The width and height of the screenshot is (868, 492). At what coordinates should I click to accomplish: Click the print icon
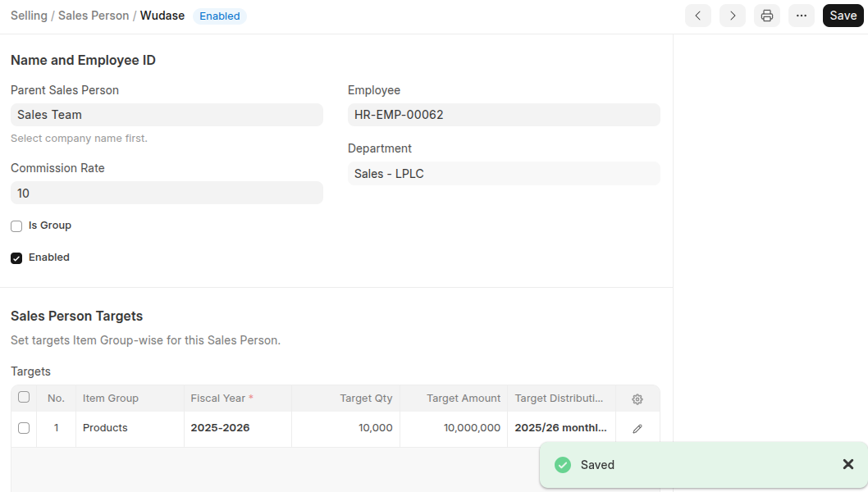point(766,16)
